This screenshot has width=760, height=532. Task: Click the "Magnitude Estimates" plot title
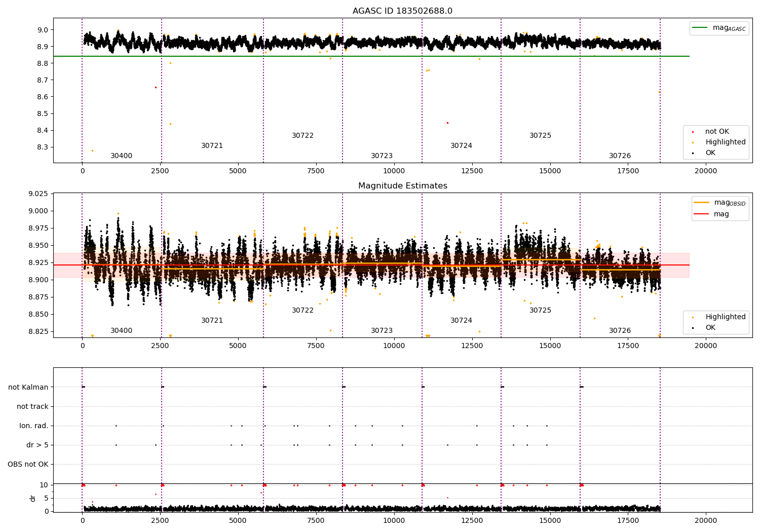(402, 186)
